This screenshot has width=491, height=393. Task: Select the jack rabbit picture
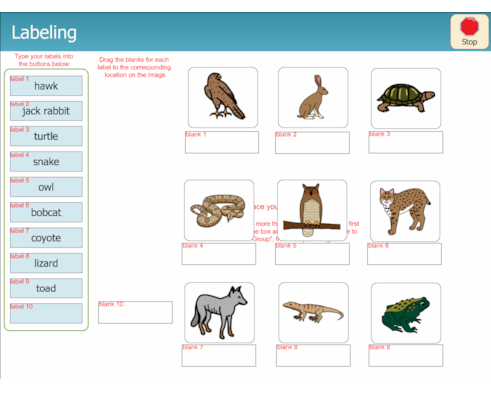point(313,97)
